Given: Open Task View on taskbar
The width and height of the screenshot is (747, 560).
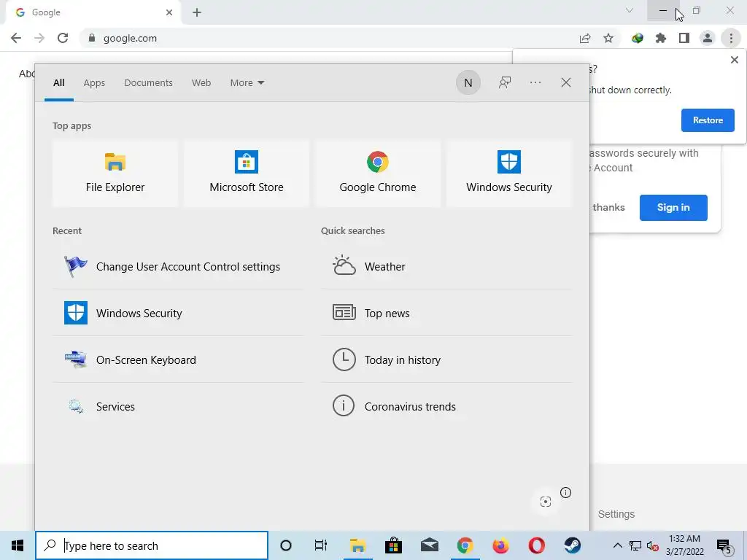Looking at the screenshot, I should [x=321, y=545].
